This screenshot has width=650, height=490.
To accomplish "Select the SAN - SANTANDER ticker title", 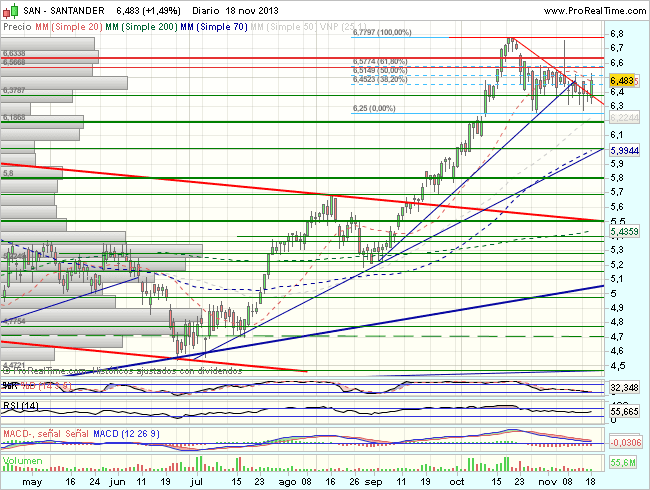I will click(x=63, y=11).
